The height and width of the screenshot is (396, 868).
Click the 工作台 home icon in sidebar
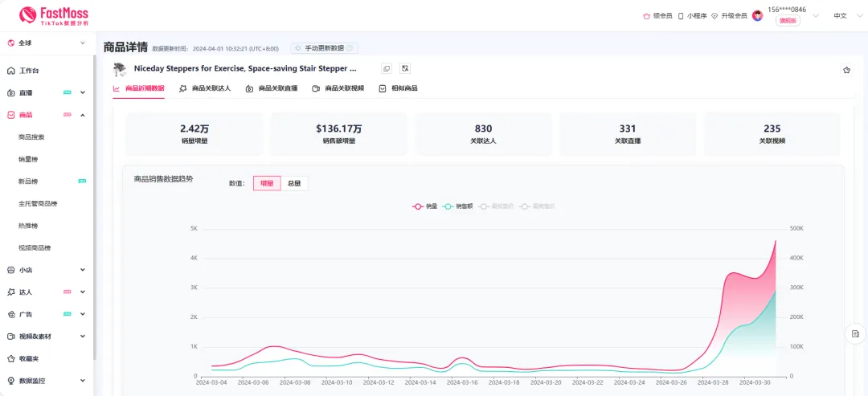pos(11,71)
